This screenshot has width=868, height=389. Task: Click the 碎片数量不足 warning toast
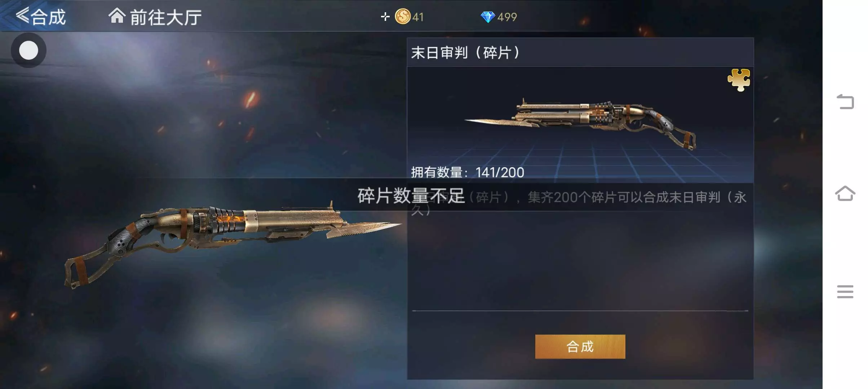click(411, 196)
